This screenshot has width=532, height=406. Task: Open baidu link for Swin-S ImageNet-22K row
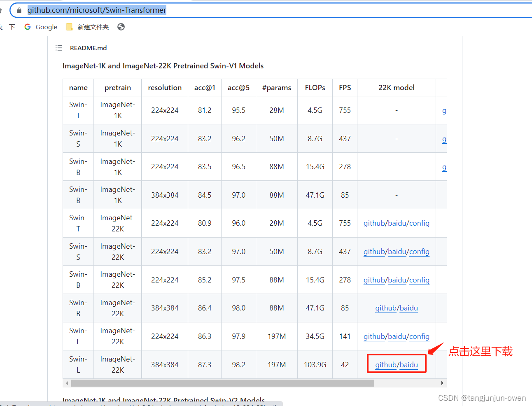tap(397, 252)
